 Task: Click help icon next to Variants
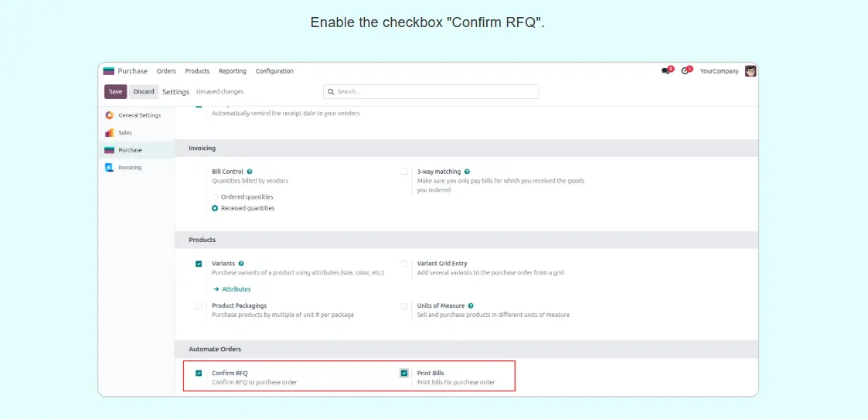[x=241, y=264]
